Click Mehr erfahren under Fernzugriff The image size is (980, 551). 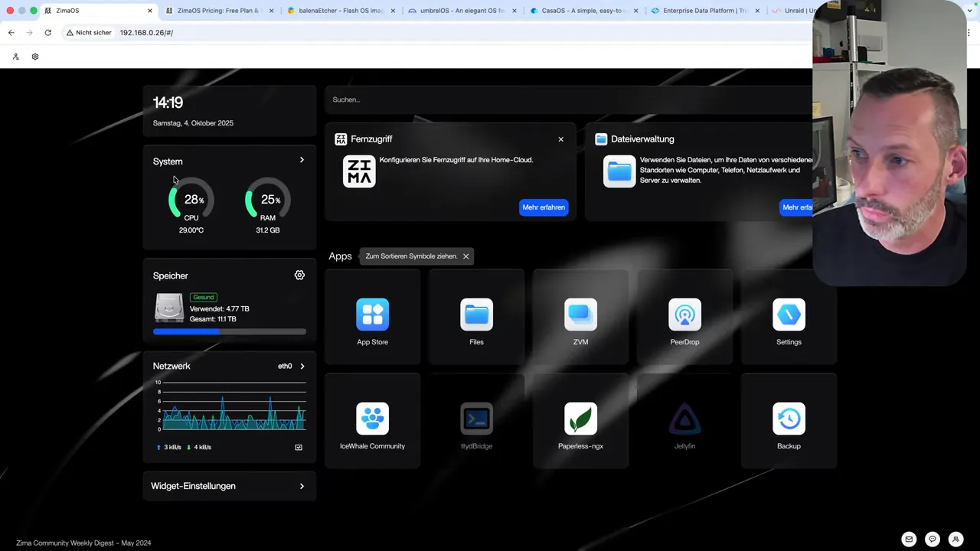click(x=544, y=207)
